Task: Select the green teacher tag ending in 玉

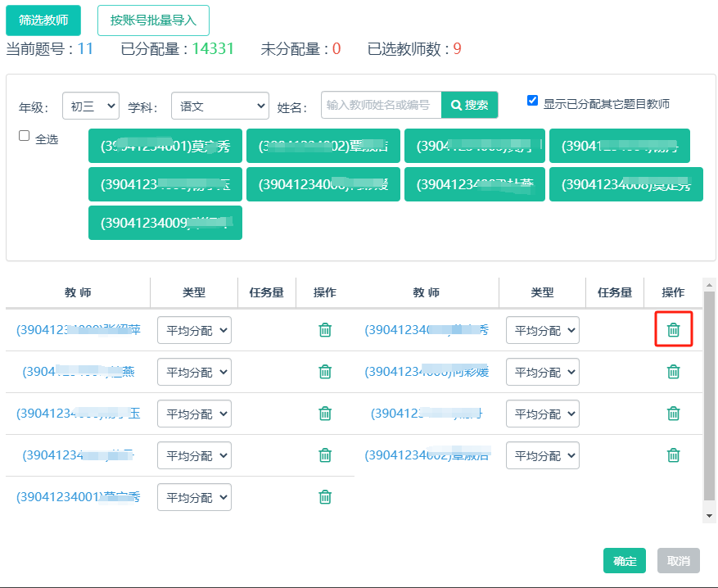Action: click(x=165, y=184)
